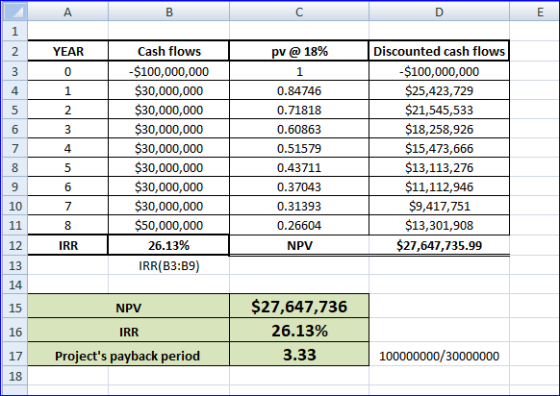560x396 pixels.
Task: Select the 26.13% cell in row 12
Action: [x=169, y=245]
